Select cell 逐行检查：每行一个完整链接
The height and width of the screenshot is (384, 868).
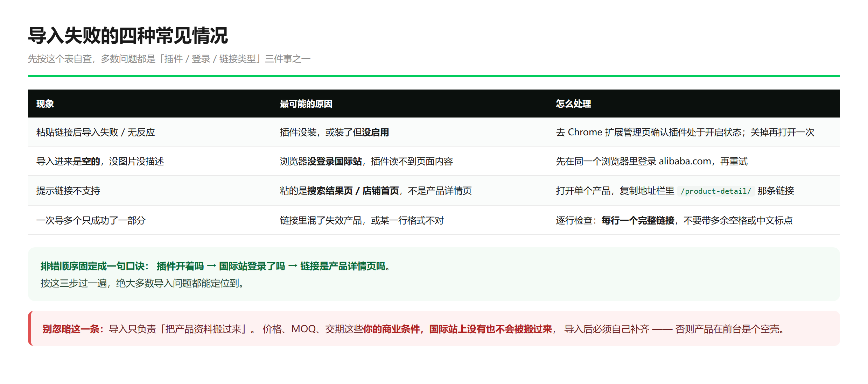click(x=694, y=220)
